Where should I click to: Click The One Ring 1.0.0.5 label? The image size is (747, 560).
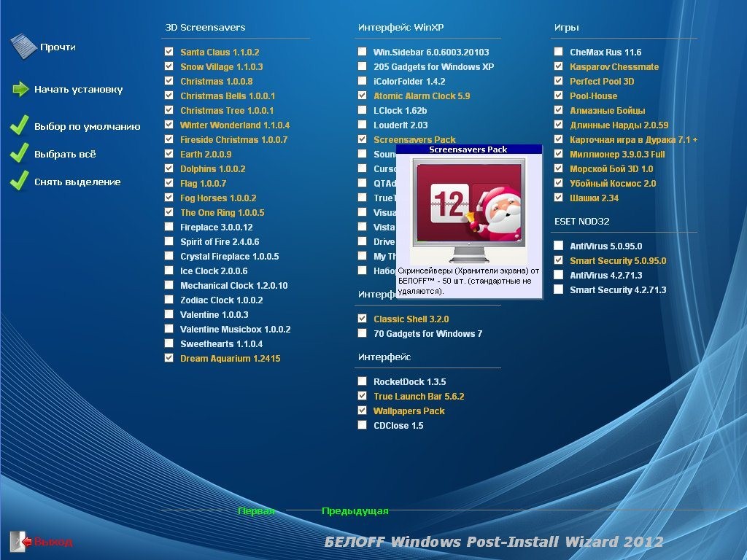[222, 213]
